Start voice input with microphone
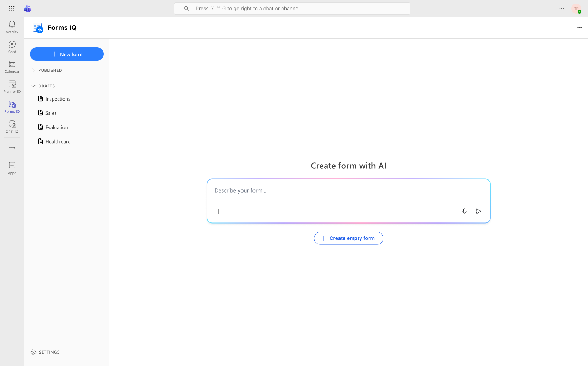 click(464, 211)
